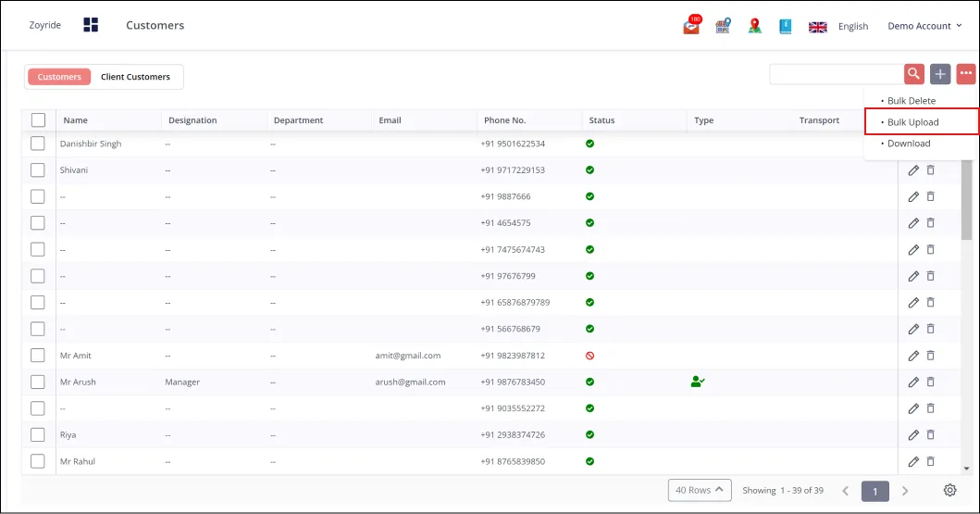The height and width of the screenshot is (514, 980).
Task: Click the amit@gmail.com email cell
Action: tap(407, 356)
